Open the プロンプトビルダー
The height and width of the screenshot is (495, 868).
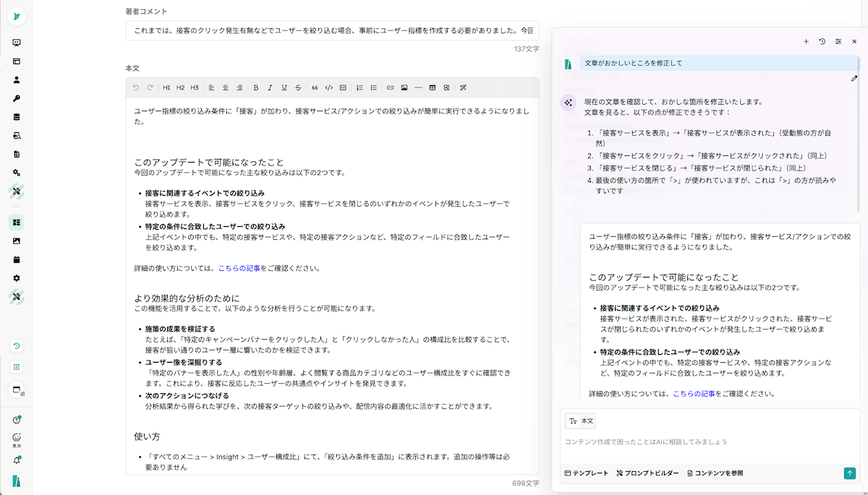[x=647, y=473]
